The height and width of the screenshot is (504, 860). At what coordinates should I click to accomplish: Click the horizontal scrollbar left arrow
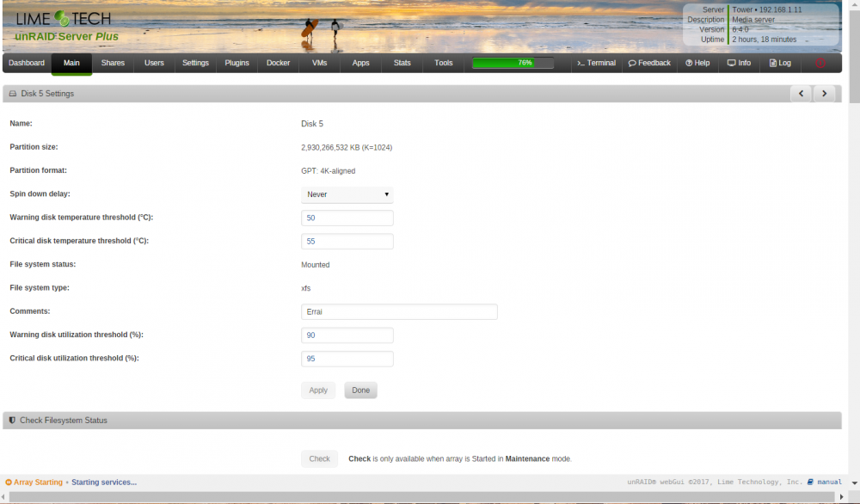[x=3, y=497]
